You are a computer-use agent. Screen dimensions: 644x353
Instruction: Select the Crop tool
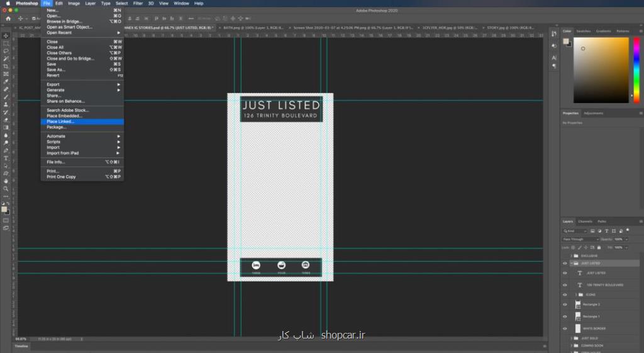coord(6,66)
